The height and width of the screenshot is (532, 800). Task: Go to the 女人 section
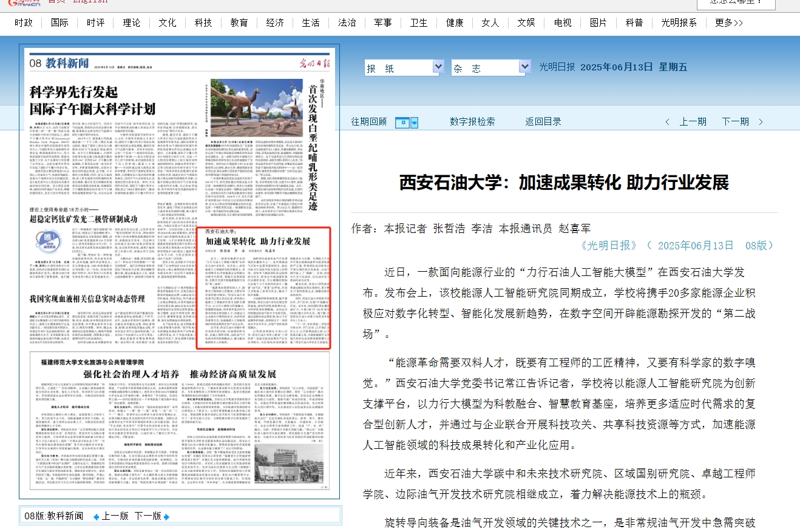490,22
